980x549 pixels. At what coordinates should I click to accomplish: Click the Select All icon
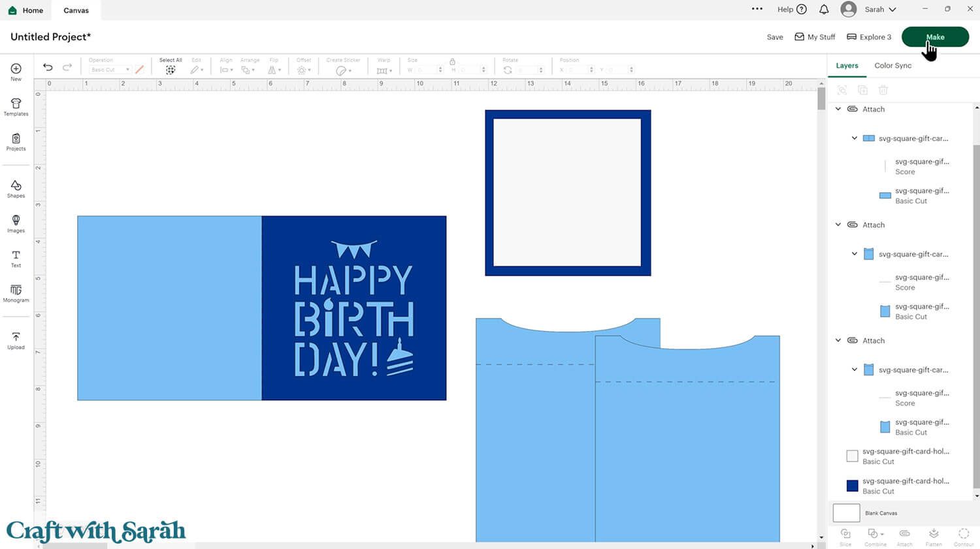pyautogui.click(x=171, y=70)
